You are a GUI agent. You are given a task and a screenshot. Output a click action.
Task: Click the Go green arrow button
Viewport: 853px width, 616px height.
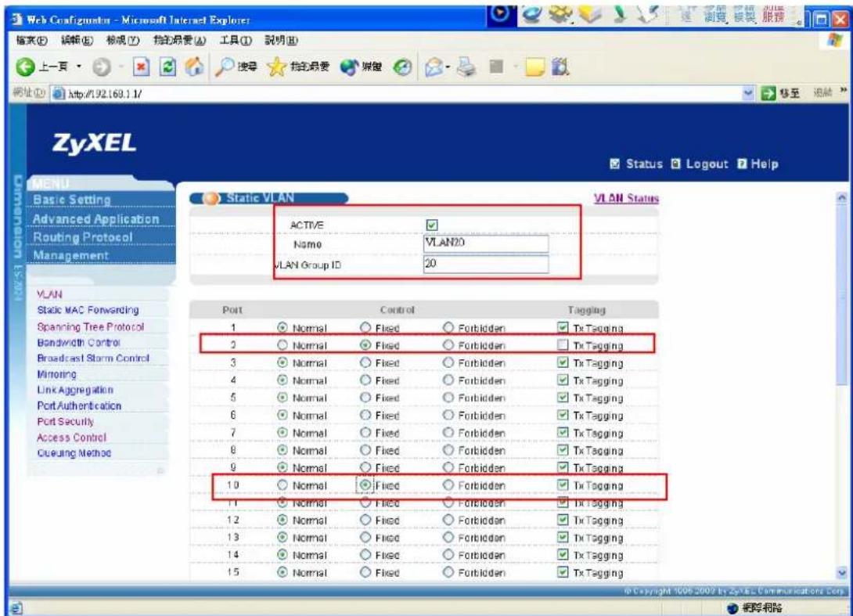coord(768,93)
